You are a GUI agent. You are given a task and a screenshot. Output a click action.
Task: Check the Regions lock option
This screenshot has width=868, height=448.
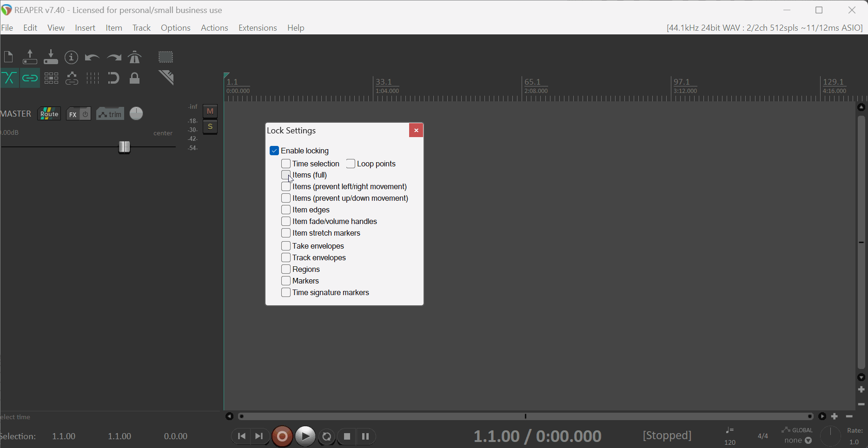286,269
